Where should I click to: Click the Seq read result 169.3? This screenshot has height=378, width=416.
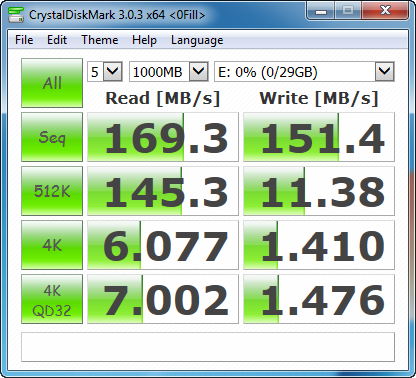163,137
